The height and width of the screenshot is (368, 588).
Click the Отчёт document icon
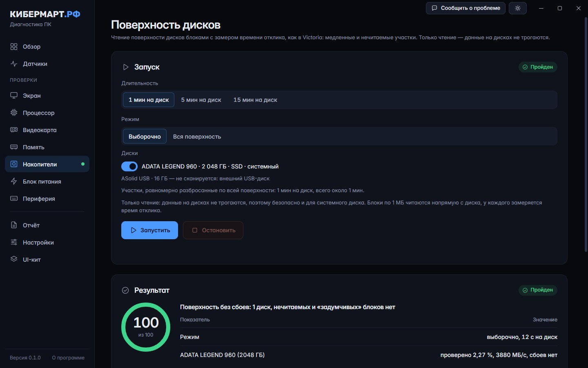click(x=14, y=225)
